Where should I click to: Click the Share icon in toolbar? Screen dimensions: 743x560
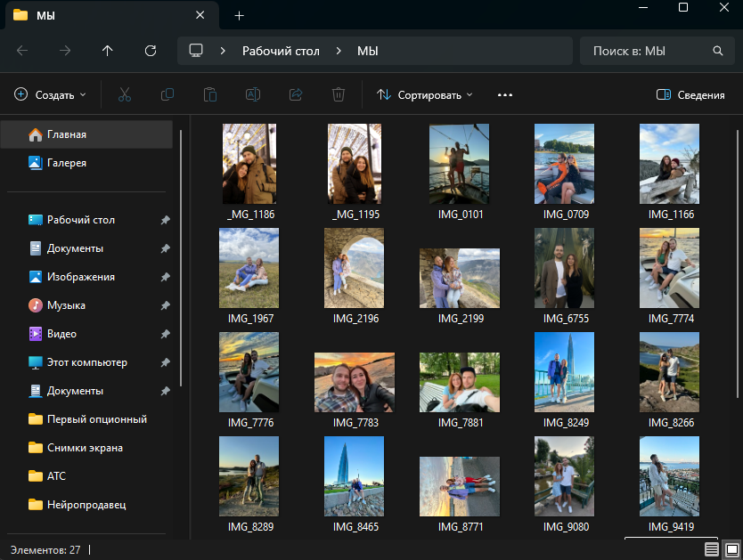coord(296,94)
